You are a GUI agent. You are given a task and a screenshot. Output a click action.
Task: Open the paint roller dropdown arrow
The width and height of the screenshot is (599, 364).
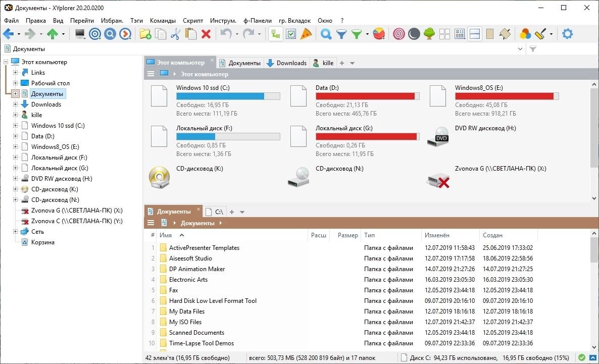coord(551,34)
